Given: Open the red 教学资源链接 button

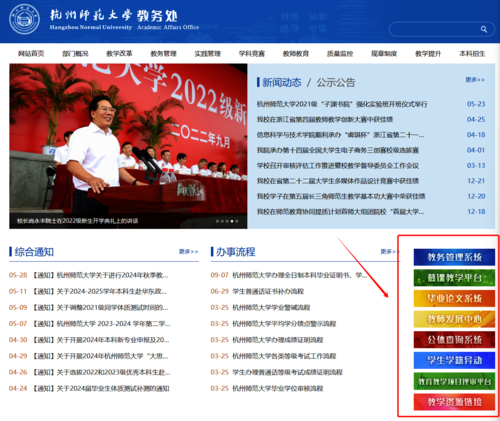Looking at the screenshot, I should pos(454,402).
